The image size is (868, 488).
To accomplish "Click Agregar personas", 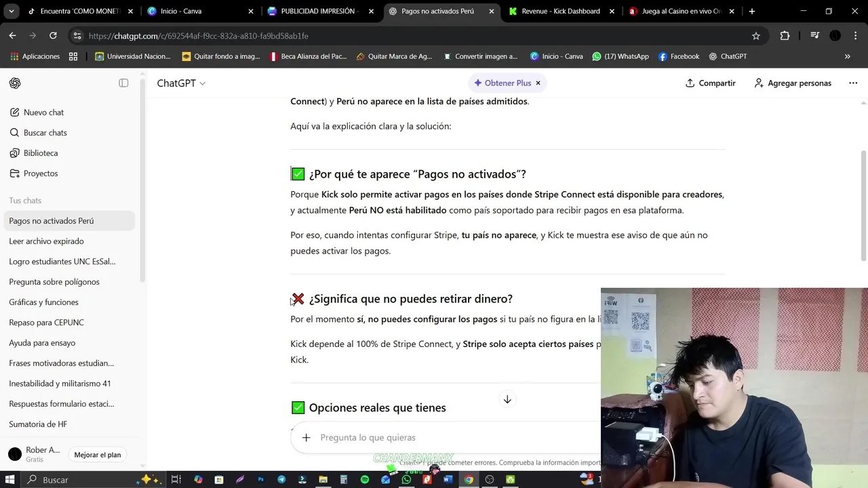I will coord(793,83).
